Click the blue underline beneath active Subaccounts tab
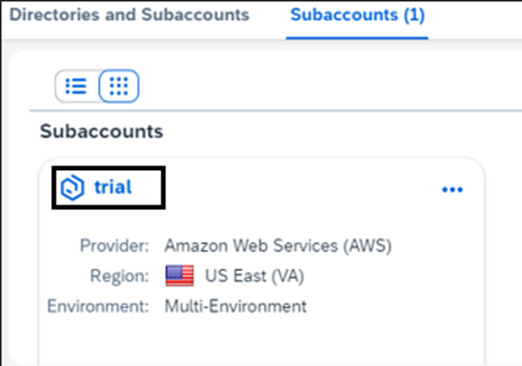 (x=357, y=38)
